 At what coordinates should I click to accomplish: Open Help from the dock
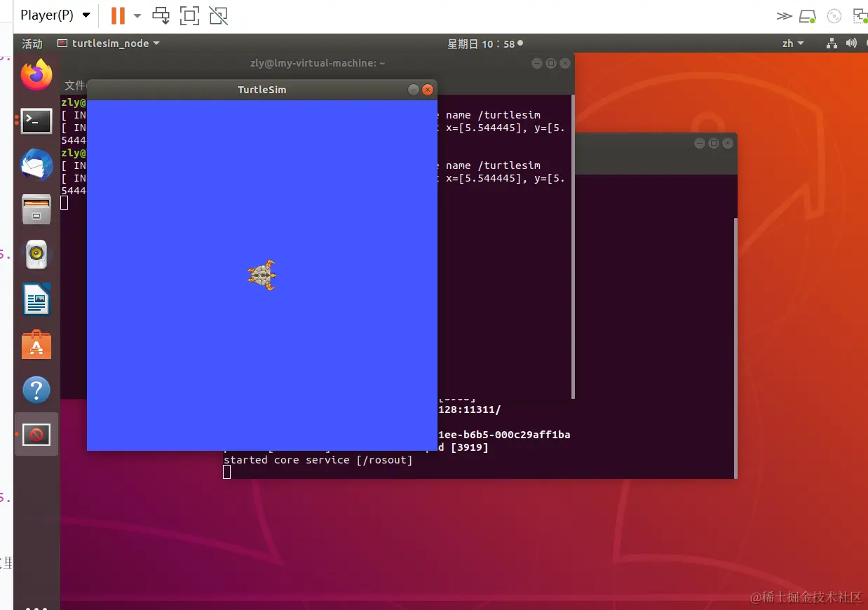[36, 389]
